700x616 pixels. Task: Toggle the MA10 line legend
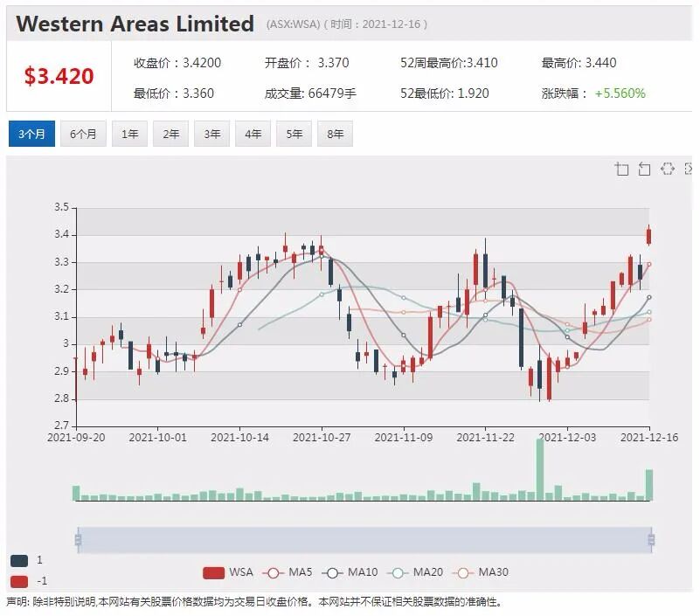tap(350, 572)
